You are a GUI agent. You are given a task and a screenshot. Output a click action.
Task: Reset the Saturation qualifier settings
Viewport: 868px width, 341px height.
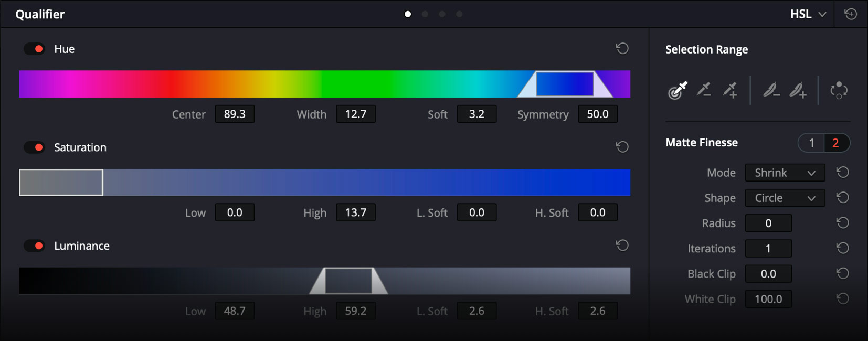tap(622, 147)
